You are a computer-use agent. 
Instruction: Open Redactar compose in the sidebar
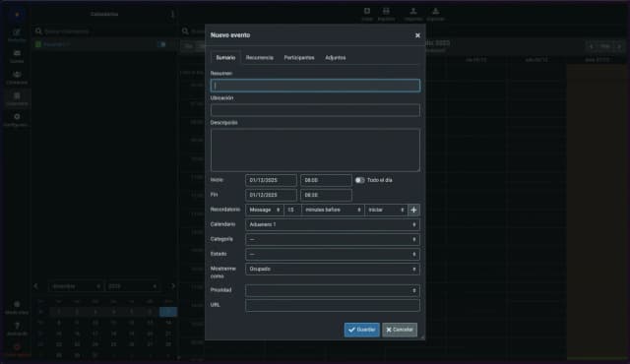[17, 34]
